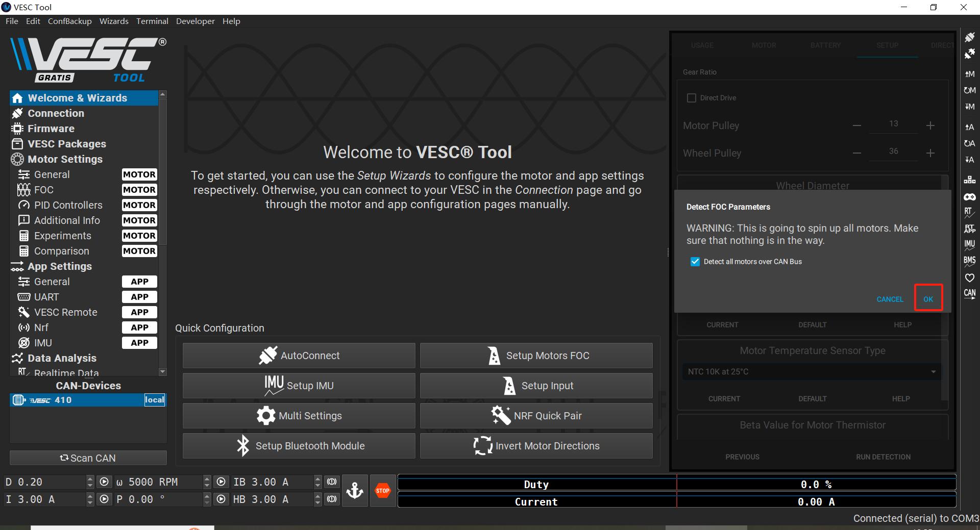Click play button next to P 0.00
The height and width of the screenshot is (530, 980).
pos(221,499)
